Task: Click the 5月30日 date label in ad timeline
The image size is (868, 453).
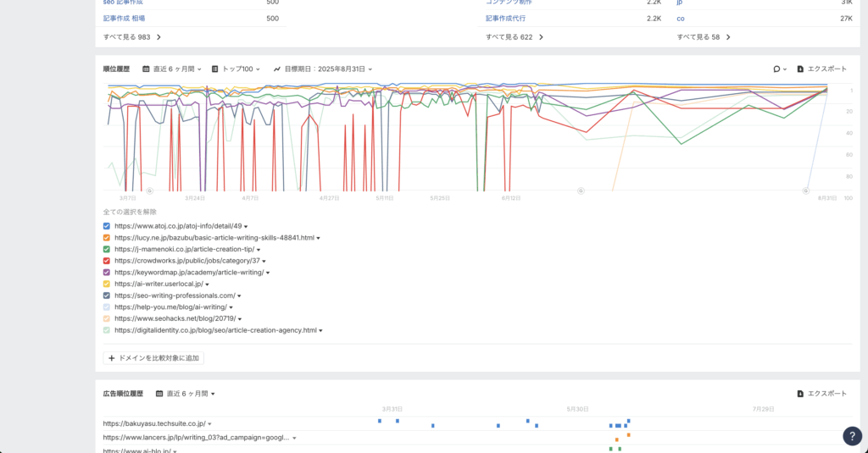Action: pos(577,409)
